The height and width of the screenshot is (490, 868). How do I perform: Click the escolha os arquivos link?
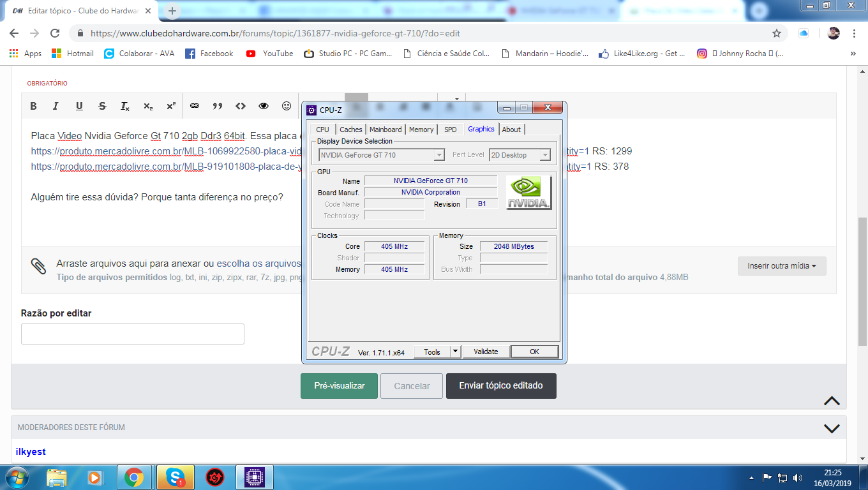258,264
